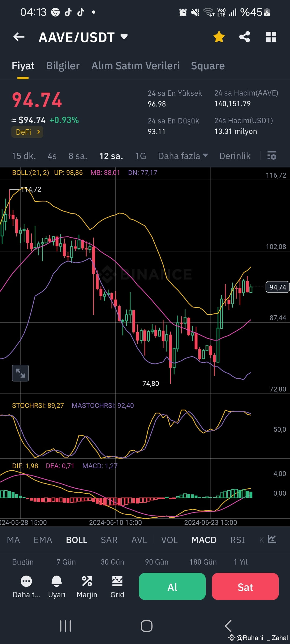Open the Square tab
The height and width of the screenshot is (644, 290).
click(x=208, y=66)
